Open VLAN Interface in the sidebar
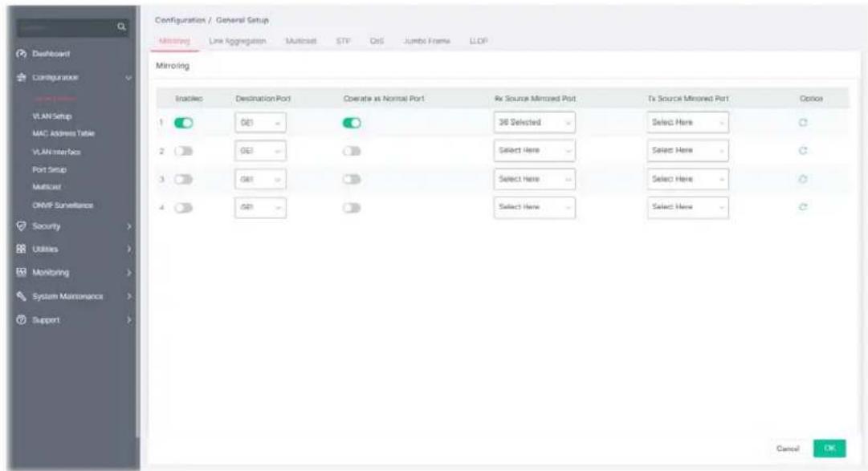This screenshot has width=868, height=471. [x=56, y=152]
